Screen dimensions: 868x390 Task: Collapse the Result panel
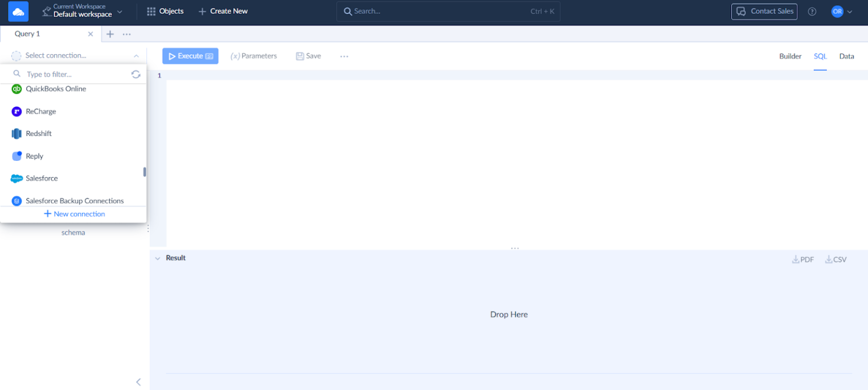(x=158, y=258)
